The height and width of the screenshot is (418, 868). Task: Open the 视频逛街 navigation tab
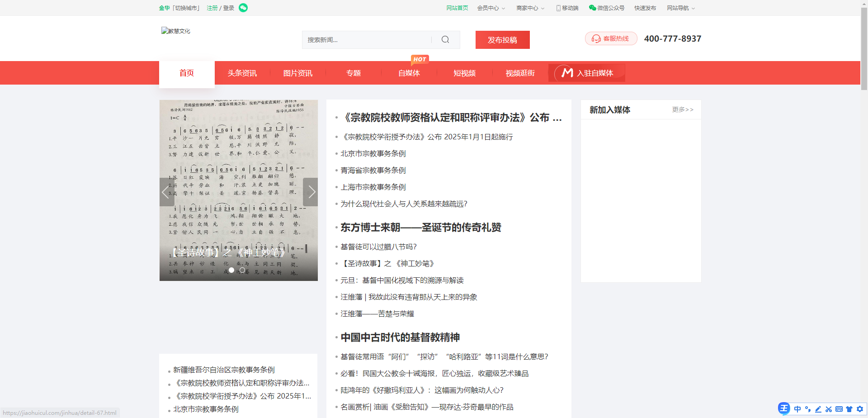520,73
